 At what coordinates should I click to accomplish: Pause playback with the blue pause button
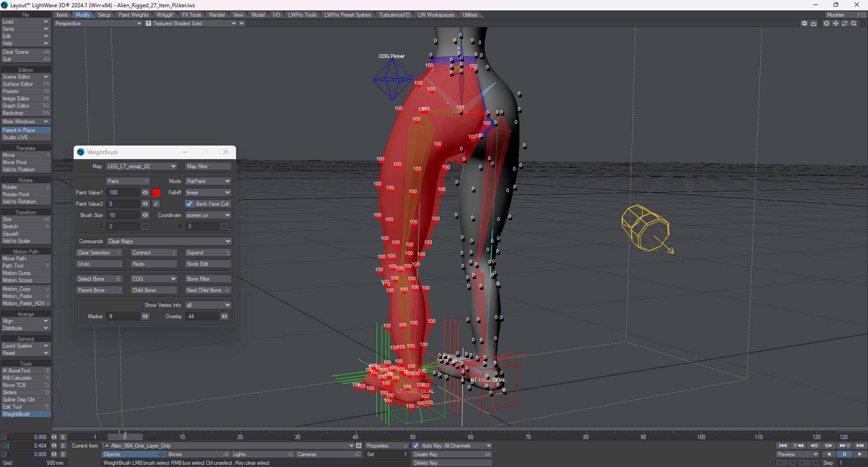[x=844, y=454]
